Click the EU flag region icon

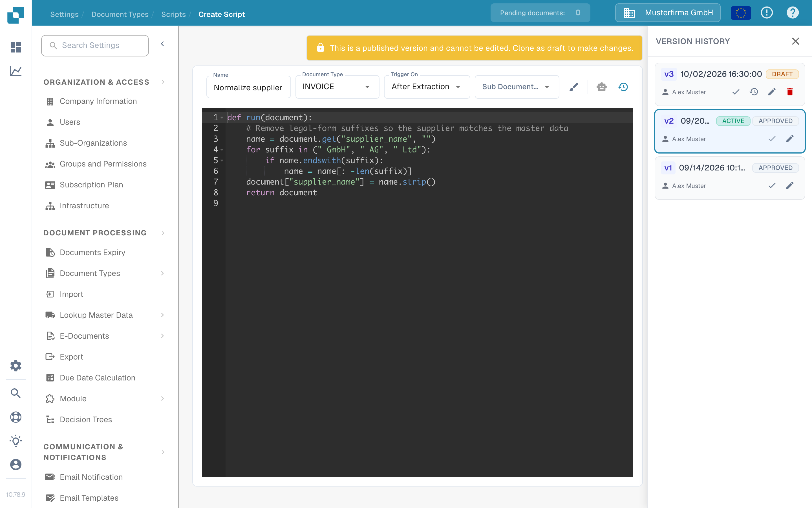tap(741, 13)
